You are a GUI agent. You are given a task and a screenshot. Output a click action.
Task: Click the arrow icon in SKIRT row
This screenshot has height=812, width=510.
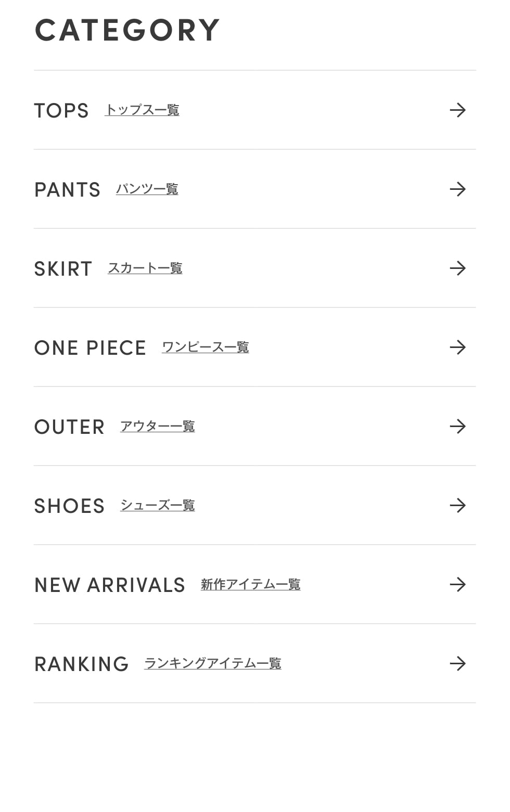pos(457,268)
